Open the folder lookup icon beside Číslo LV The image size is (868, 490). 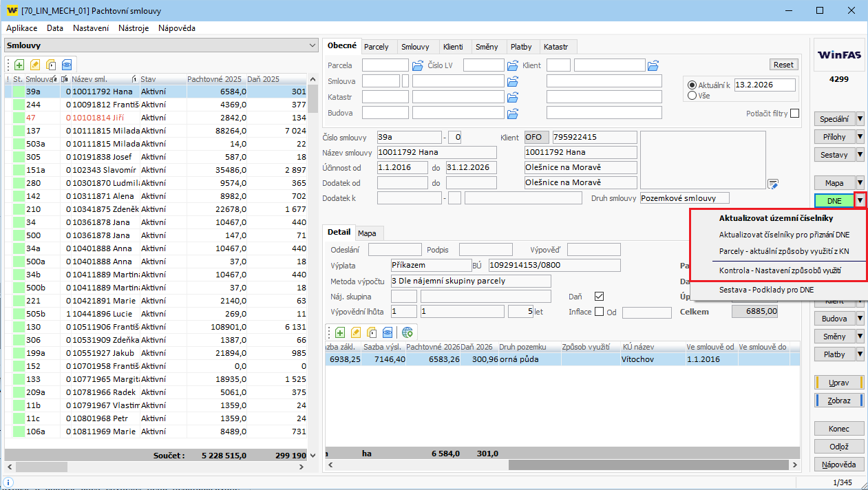(512, 65)
